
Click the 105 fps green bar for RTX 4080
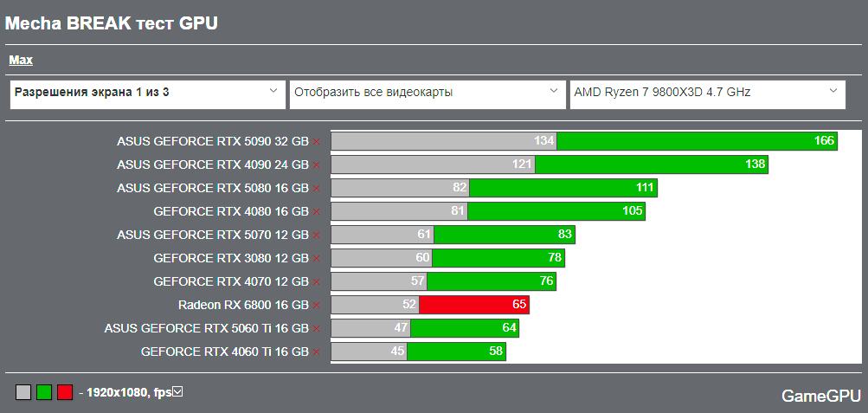(556, 211)
